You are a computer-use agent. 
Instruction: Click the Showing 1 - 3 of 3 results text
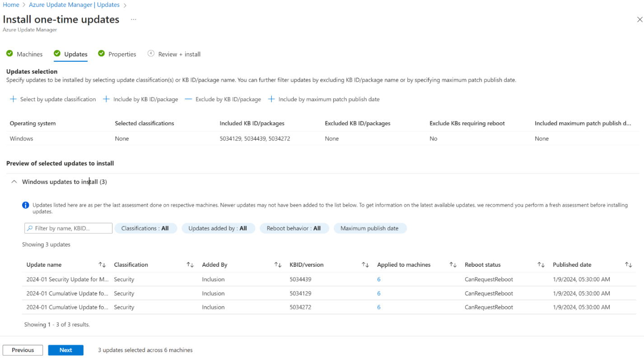point(57,325)
